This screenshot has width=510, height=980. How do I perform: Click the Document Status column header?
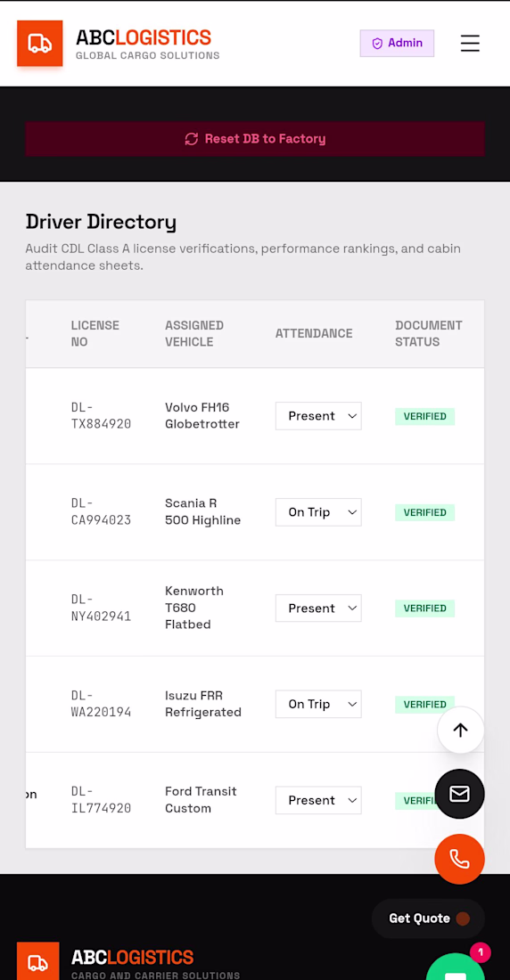(x=429, y=334)
